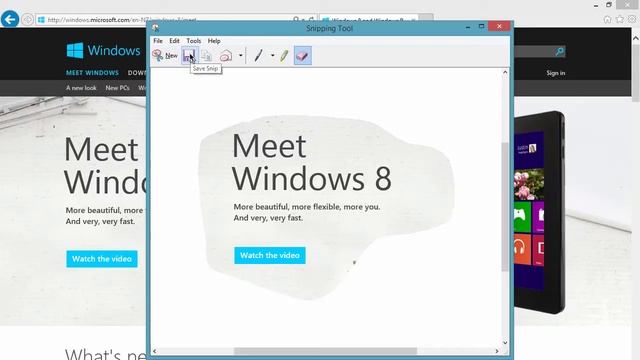Click the browser Back button

[10, 19]
